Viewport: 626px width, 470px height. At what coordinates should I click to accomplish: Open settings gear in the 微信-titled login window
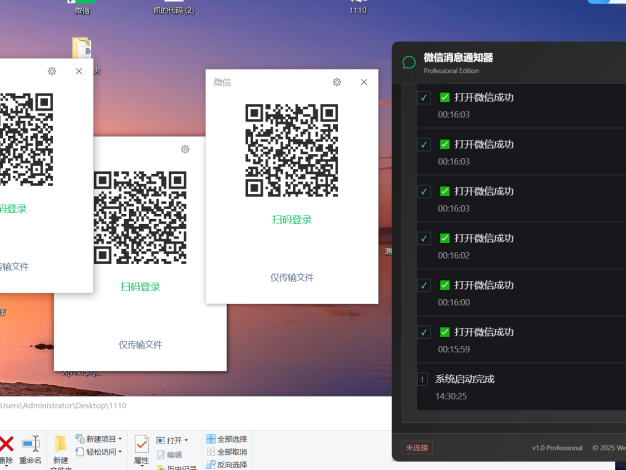point(337,82)
